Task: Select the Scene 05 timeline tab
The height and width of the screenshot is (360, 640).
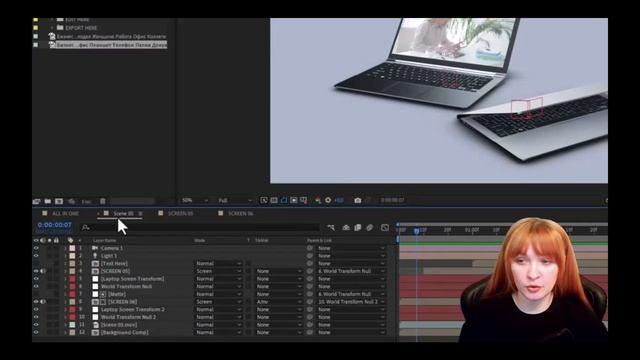Action: point(123,213)
